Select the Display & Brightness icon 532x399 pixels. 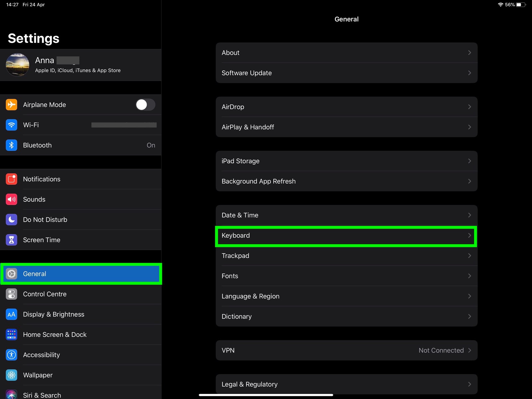11,314
